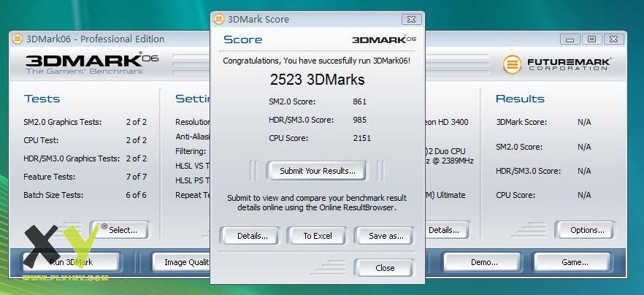Click HDR/SM3.0 Score label in Results panel
This screenshot has height=295, width=644.
(x=528, y=171)
